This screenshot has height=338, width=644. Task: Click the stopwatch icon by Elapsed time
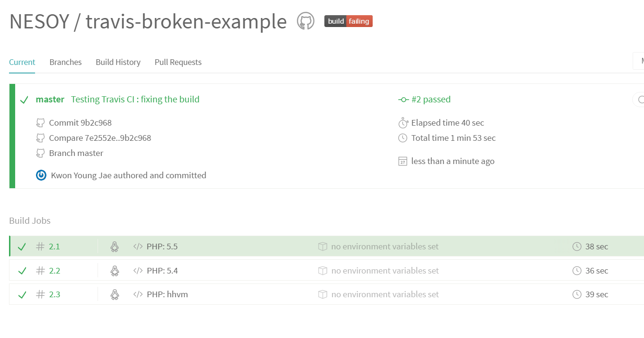point(403,123)
